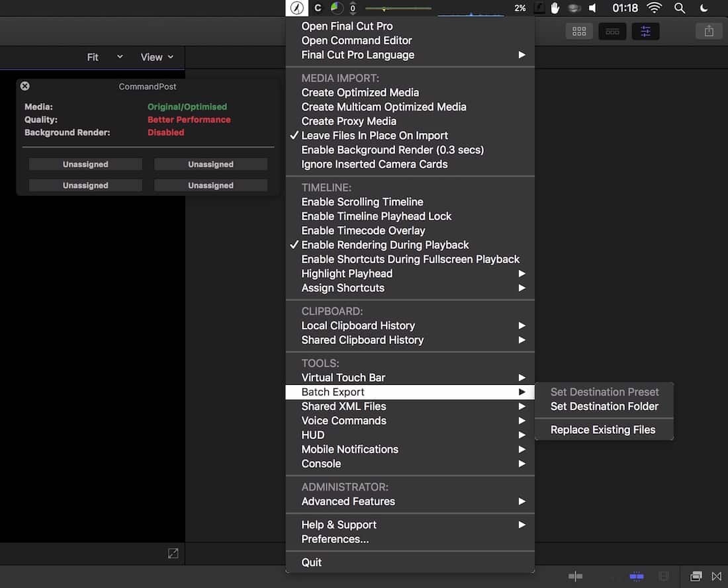Click the 2% CPU indicator
Screen dimensions: 728x588
point(520,8)
